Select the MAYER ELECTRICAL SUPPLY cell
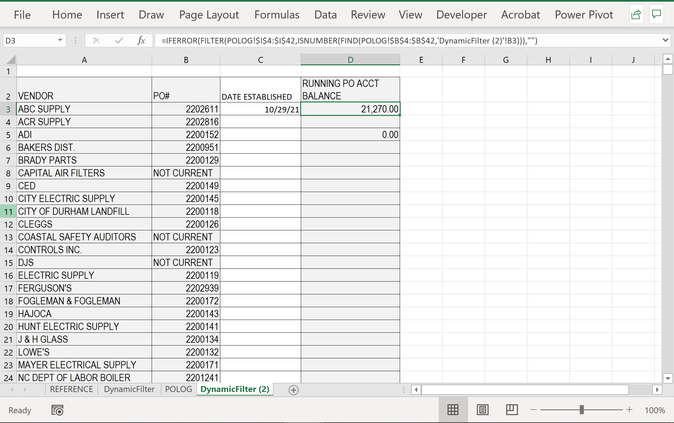Screen dimensions: 674x423 click(x=84, y=365)
